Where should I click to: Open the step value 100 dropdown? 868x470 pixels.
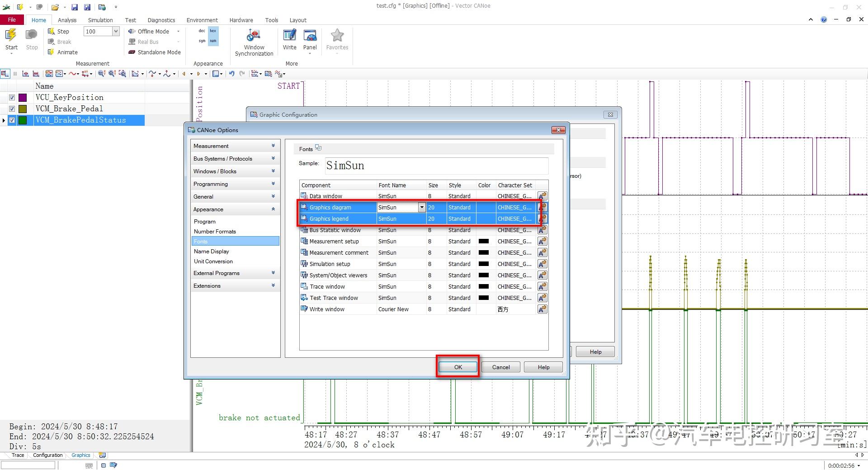click(x=116, y=31)
